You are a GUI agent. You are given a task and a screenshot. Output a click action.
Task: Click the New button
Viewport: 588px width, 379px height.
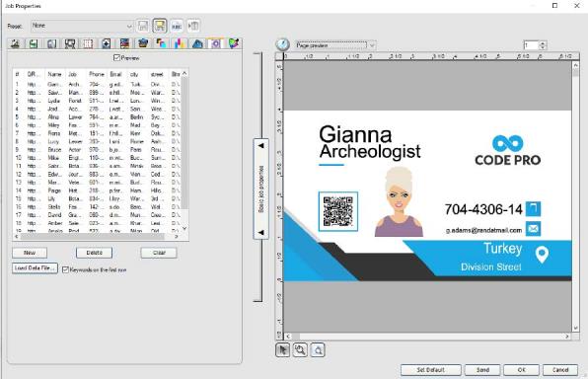30,253
